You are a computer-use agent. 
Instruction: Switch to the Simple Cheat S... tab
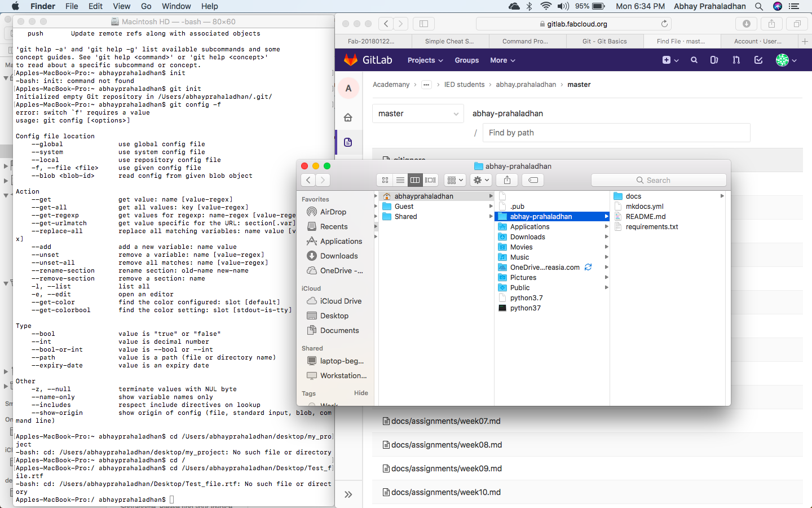(449, 41)
